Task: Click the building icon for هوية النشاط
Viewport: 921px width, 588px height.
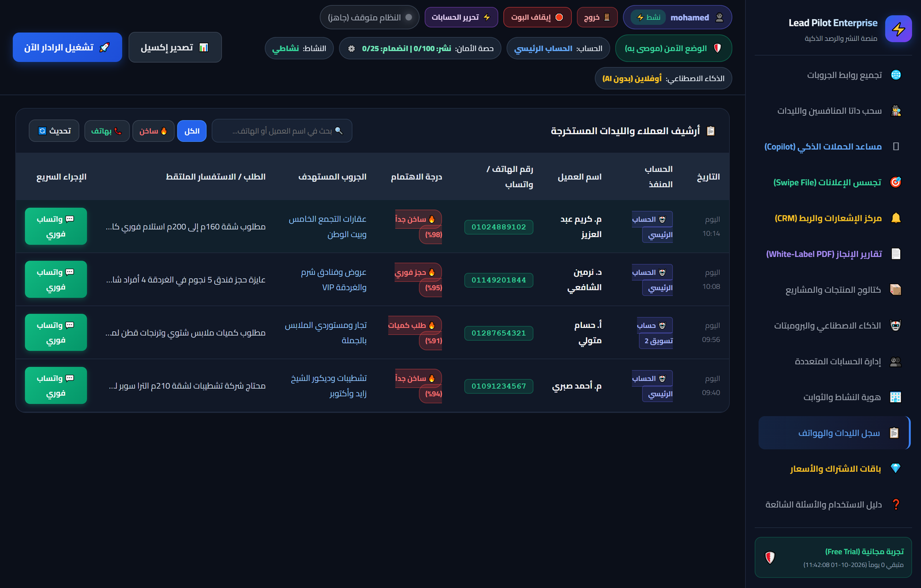Action: pos(896,397)
